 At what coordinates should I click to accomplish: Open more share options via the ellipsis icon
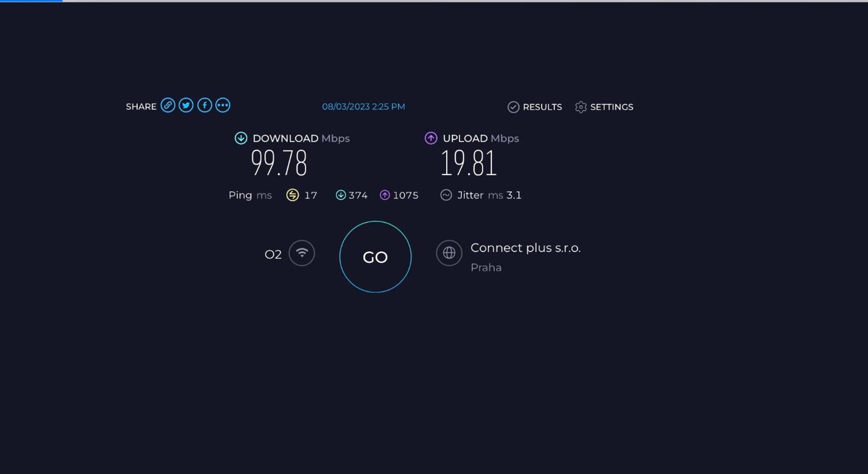223,105
